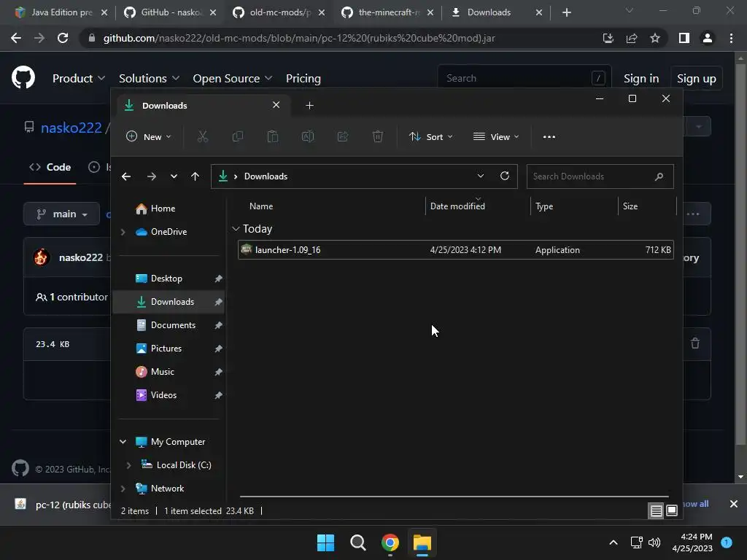Click the Paste icon in Explorer toolbar
The width and height of the screenshot is (747, 560).
click(273, 136)
